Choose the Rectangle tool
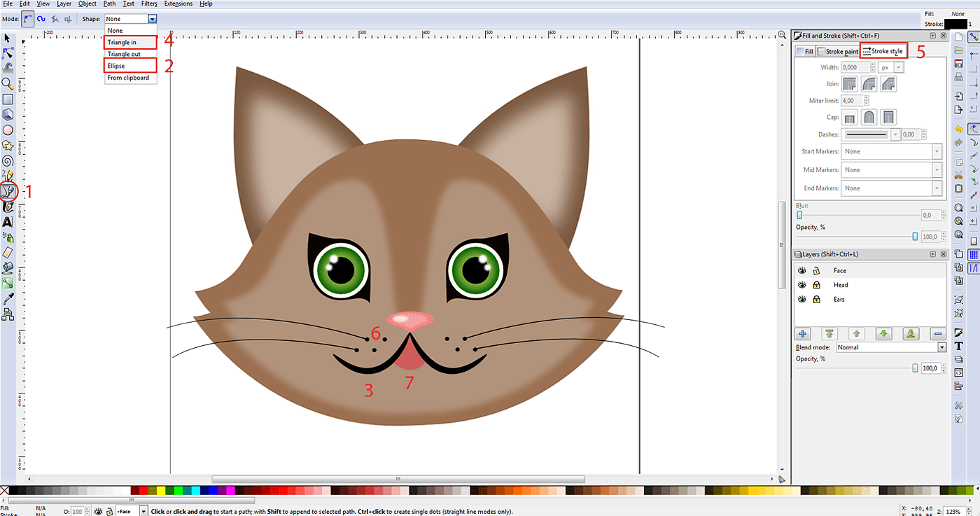 click(x=8, y=99)
